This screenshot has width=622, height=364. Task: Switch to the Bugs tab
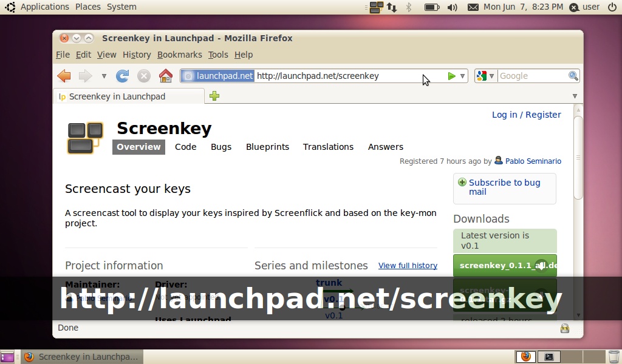tap(221, 147)
